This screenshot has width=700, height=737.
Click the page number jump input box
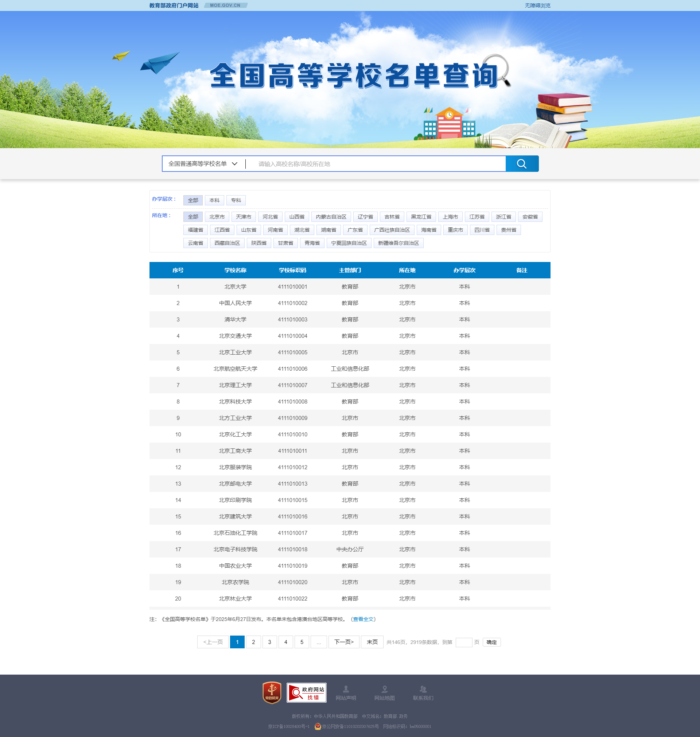(x=463, y=642)
